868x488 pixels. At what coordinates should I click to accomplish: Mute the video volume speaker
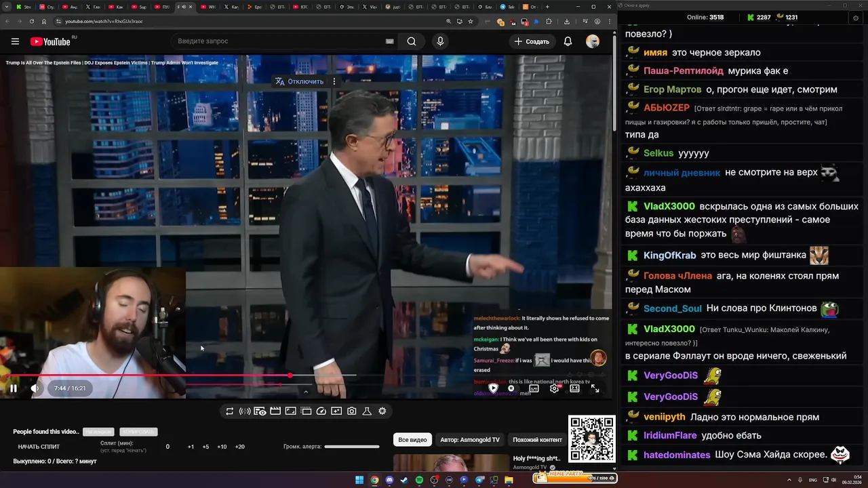(35, 388)
